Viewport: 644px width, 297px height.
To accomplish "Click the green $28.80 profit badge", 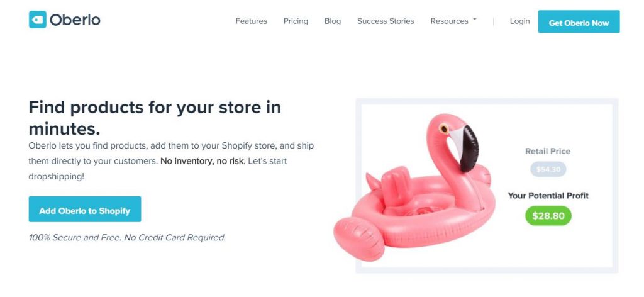I will pyautogui.click(x=548, y=216).
